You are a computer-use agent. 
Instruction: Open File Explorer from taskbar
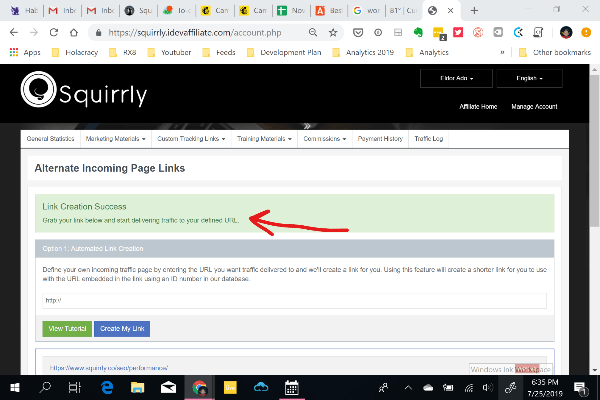[x=137, y=388]
